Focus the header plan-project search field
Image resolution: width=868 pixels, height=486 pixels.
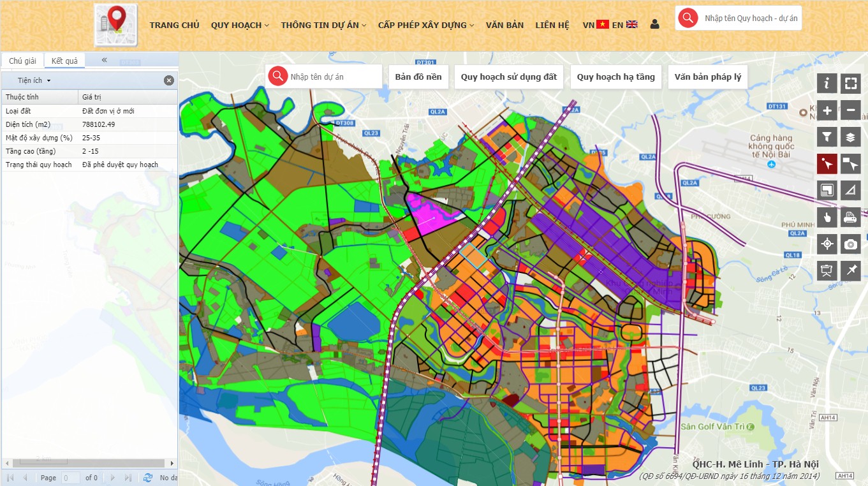point(751,18)
